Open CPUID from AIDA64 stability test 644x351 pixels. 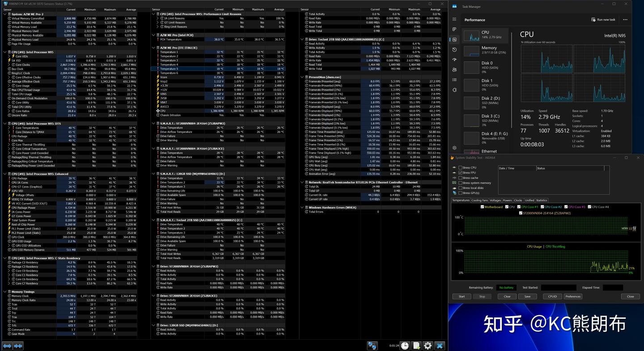(x=552, y=296)
